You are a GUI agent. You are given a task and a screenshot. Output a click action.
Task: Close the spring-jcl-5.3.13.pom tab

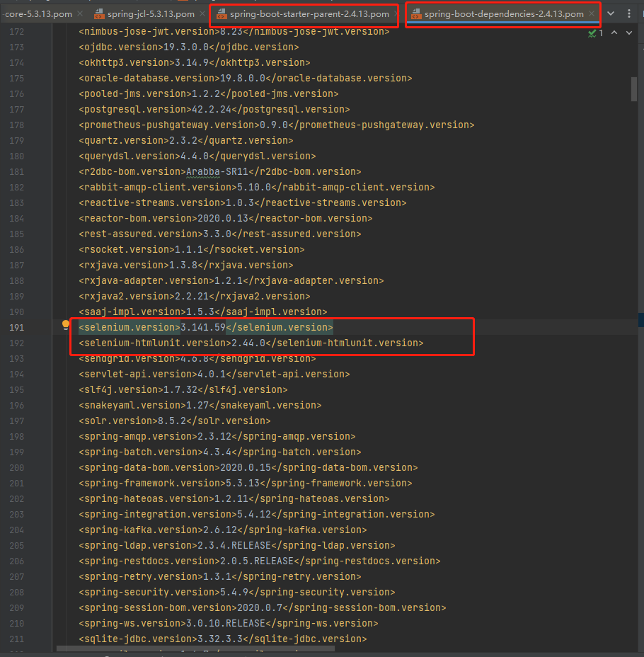pyautogui.click(x=202, y=14)
